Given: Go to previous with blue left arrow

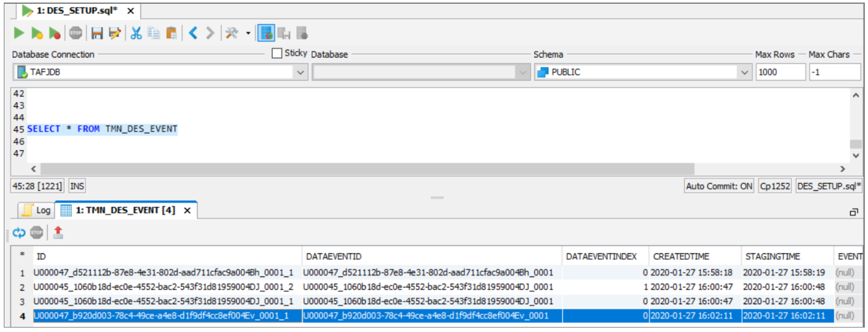Looking at the screenshot, I should click(x=193, y=33).
